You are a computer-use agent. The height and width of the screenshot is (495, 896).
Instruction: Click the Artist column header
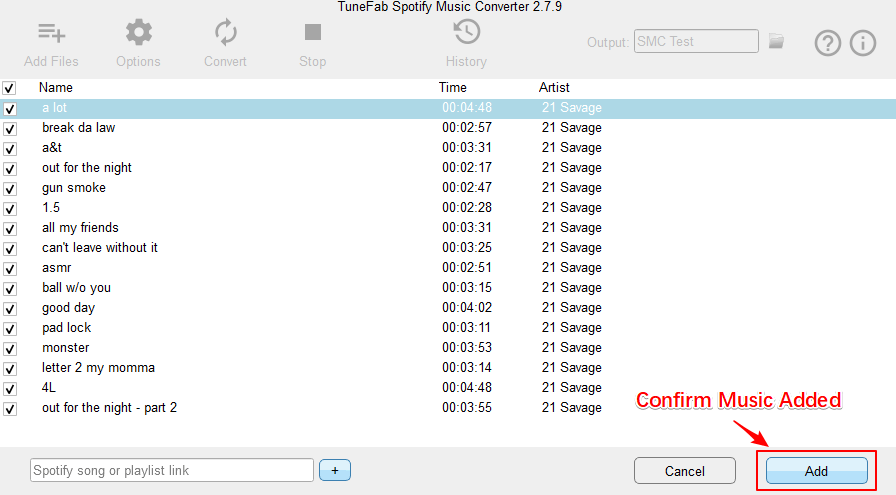tap(554, 87)
